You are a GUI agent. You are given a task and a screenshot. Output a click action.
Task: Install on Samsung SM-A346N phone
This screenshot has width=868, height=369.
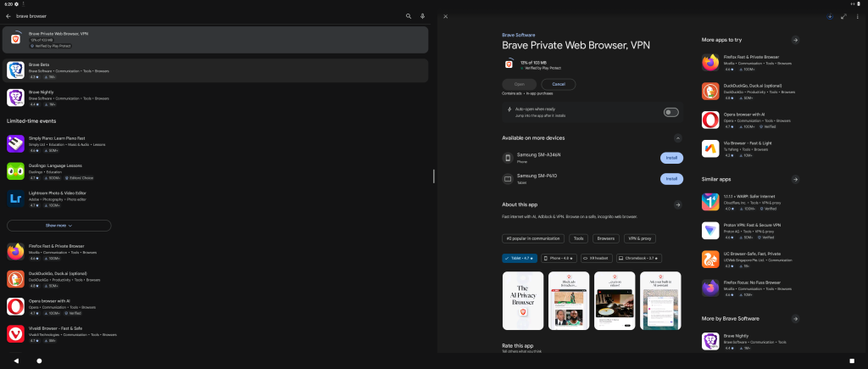[671, 158]
